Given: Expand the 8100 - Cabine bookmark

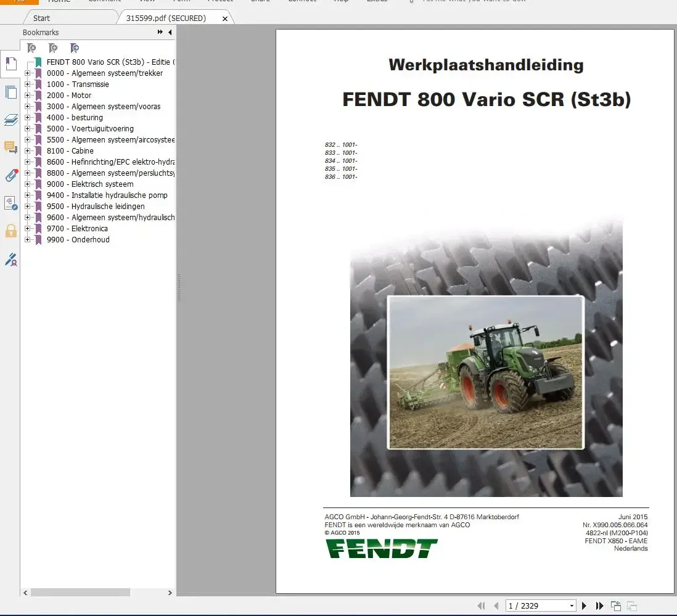Looking at the screenshot, I should [28, 150].
